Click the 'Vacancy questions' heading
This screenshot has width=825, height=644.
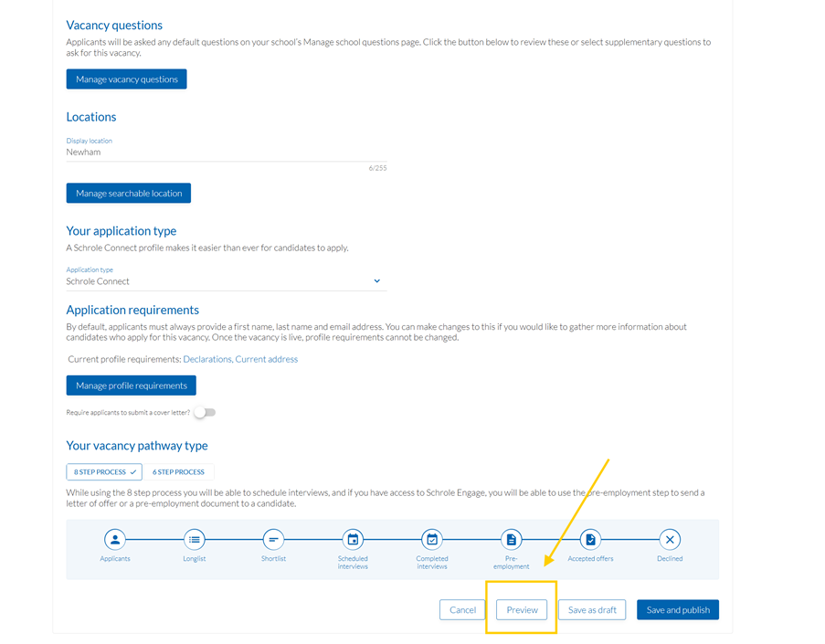[114, 26]
